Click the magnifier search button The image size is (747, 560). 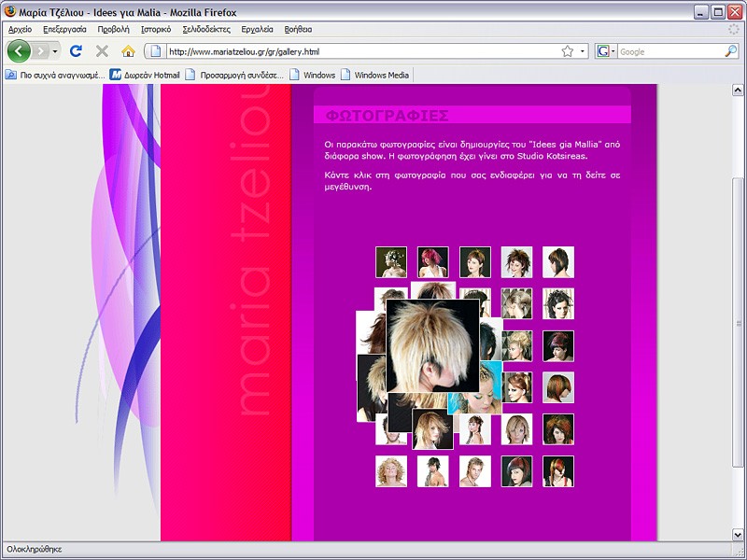click(x=731, y=51)
